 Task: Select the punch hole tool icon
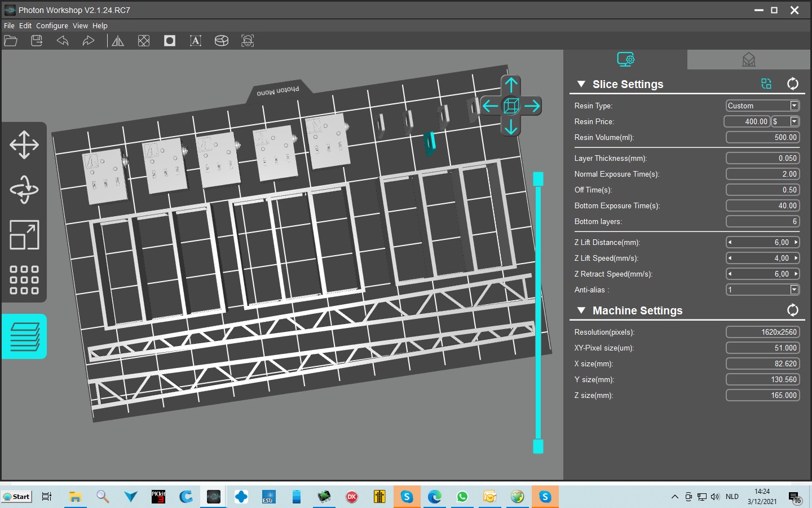click(170, 41)
